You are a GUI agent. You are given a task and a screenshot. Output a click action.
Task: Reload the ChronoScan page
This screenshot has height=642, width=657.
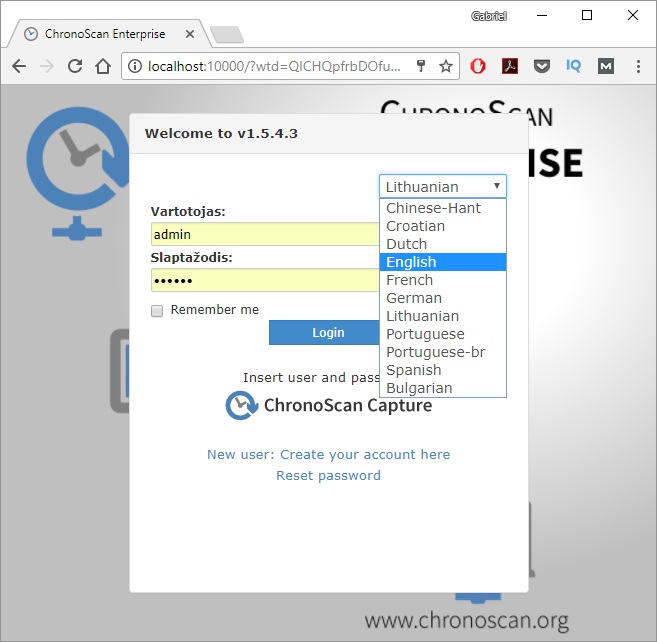[75, 66]
